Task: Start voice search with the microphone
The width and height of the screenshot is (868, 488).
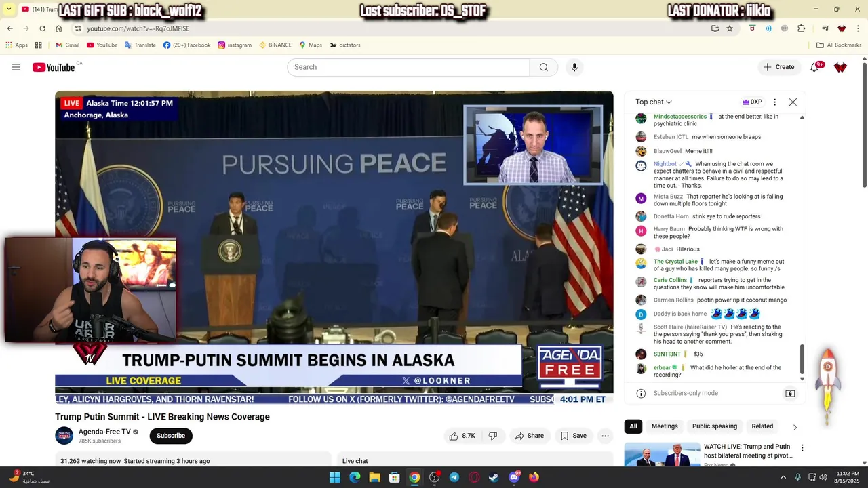Action: pyautogui.click(x=574, y=67)
